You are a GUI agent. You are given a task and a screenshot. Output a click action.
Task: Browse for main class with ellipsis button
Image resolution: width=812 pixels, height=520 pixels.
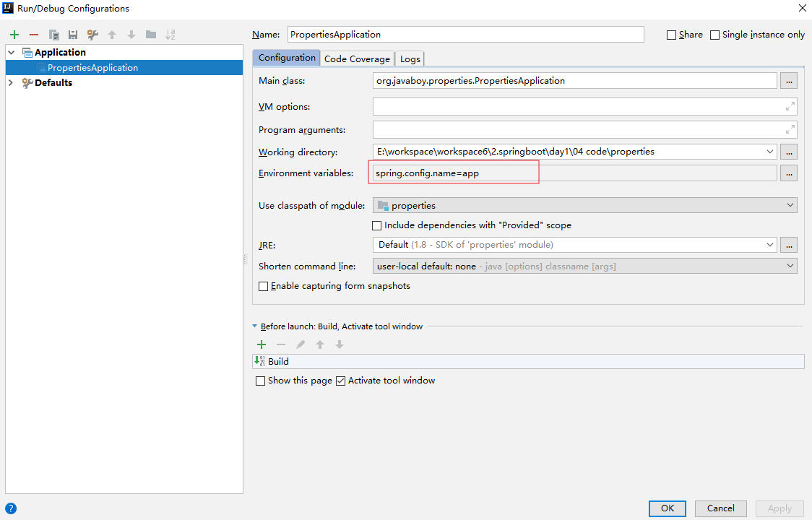788,81
